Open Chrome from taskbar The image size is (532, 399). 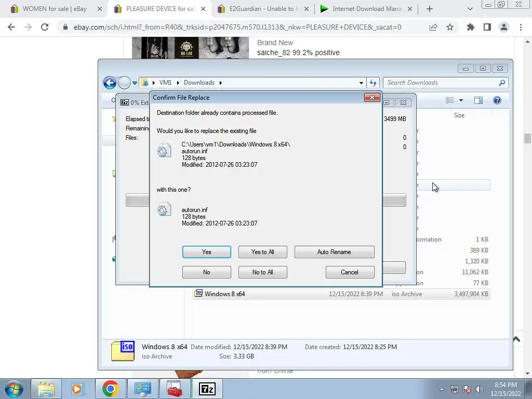pos(110,389)
